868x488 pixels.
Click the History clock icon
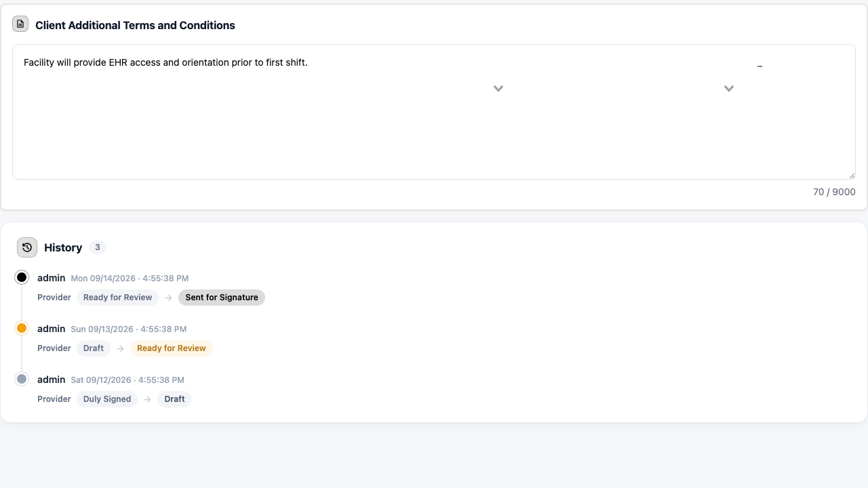point(27,247)
